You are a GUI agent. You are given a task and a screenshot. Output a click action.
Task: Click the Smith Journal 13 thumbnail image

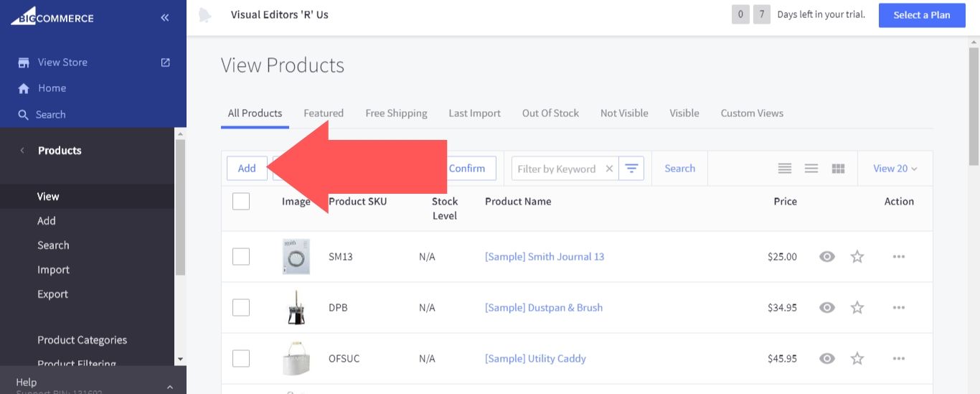(x=296, y=256)
